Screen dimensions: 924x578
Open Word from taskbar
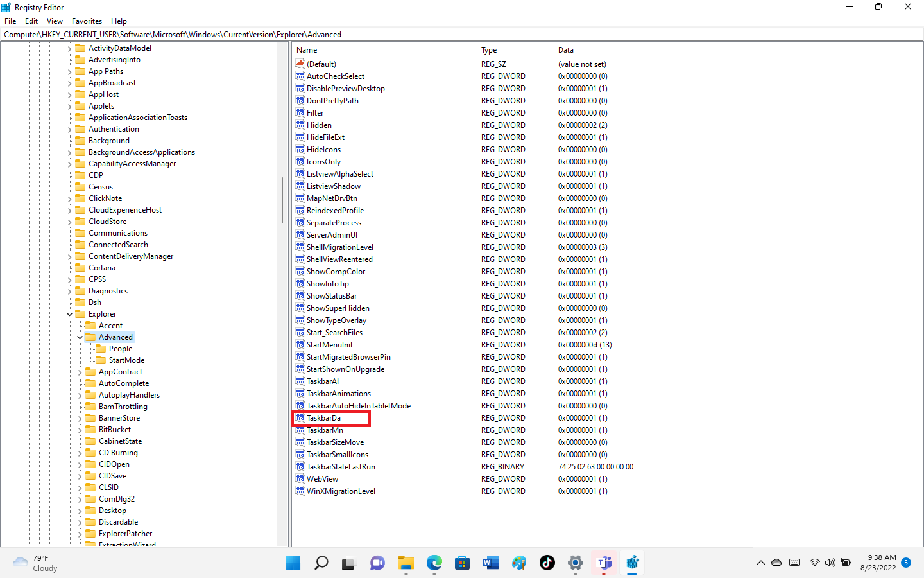click(491, 563)
